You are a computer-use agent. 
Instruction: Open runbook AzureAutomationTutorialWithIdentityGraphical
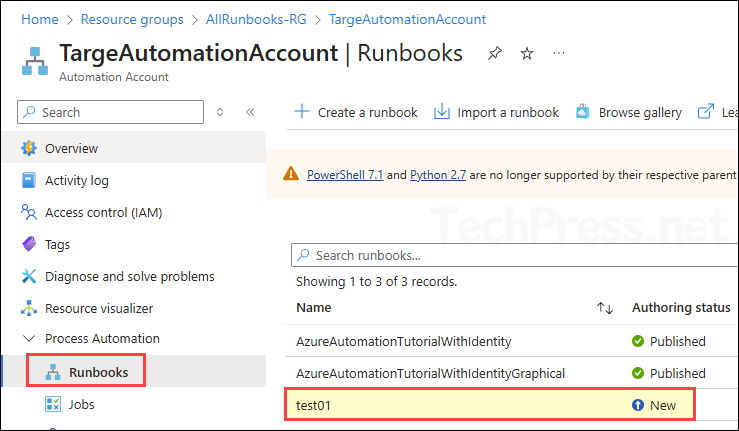(430, 373)
